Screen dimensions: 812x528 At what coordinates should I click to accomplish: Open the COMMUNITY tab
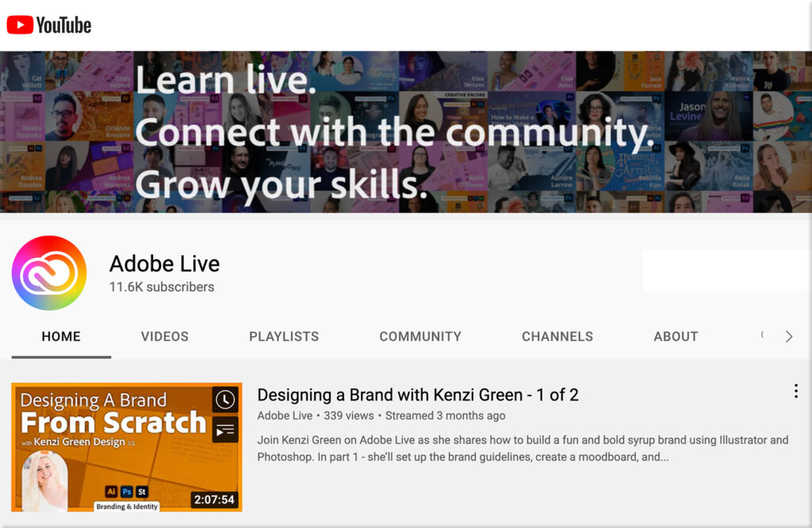420,336
